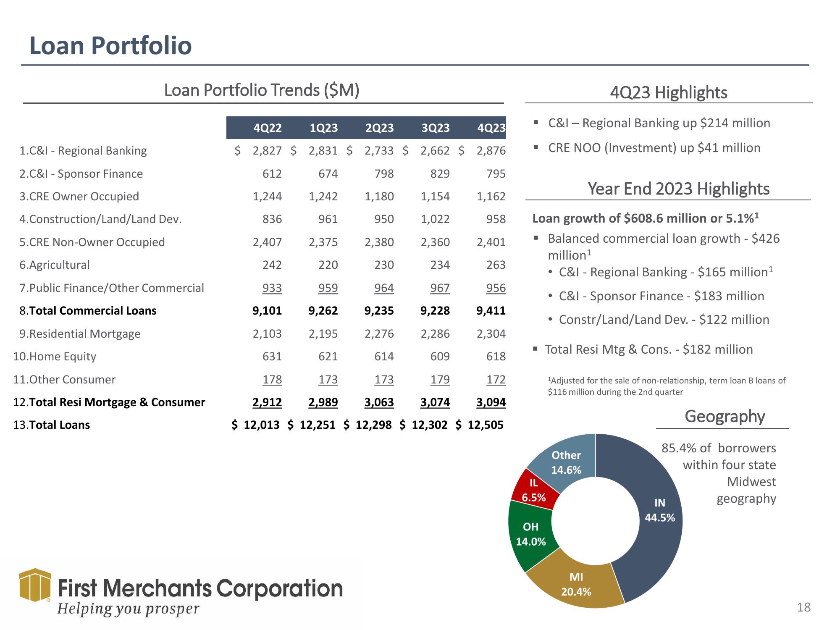
Task: Click 'Total Resi Mtg & Cons. - $182 million' bullet
Action: [x=649, y=349]
